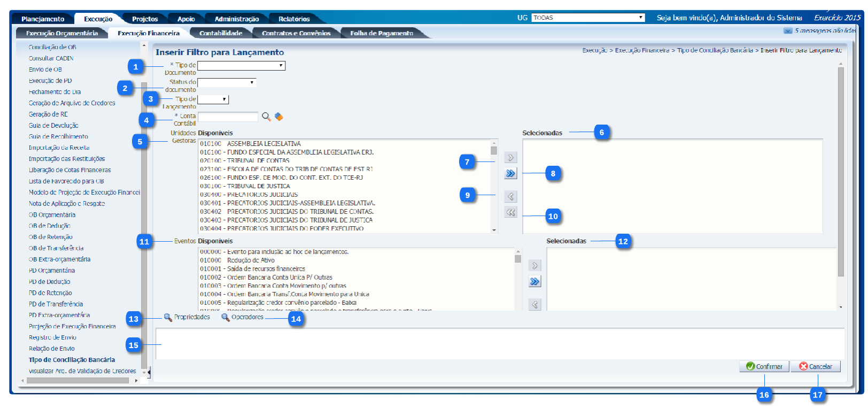The width and height of the screenshot is (868, 408).
Task: Click the Cancelar button
Action: coord(815,366)
